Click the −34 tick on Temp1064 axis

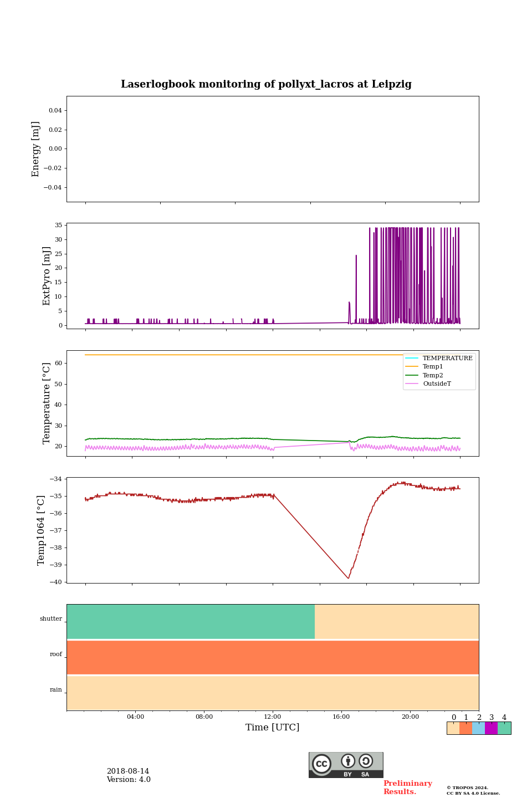(x=56, y=479)
